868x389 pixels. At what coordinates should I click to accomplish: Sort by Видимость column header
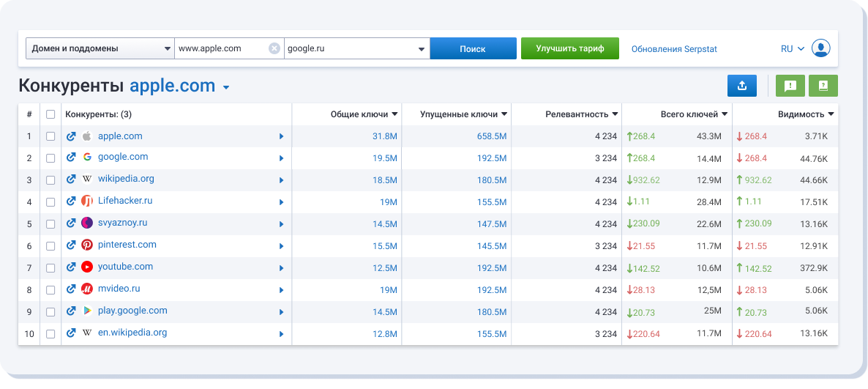tap(805, 114)
